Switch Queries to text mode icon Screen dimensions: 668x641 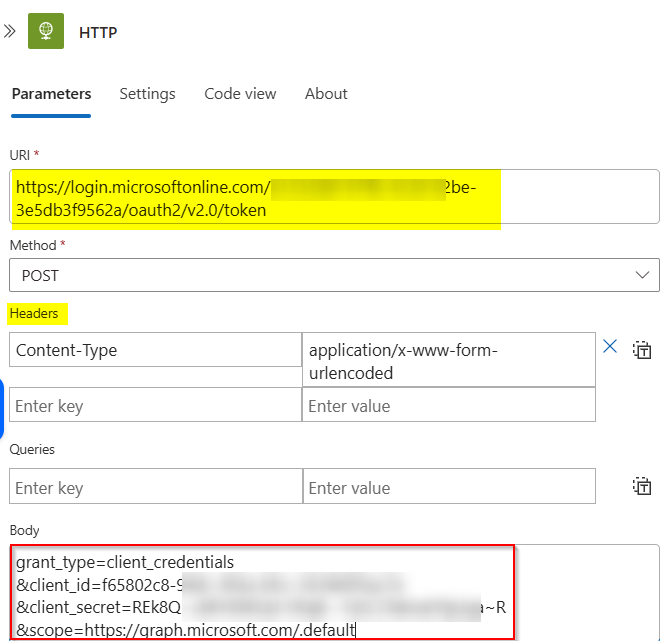[642, 486]
